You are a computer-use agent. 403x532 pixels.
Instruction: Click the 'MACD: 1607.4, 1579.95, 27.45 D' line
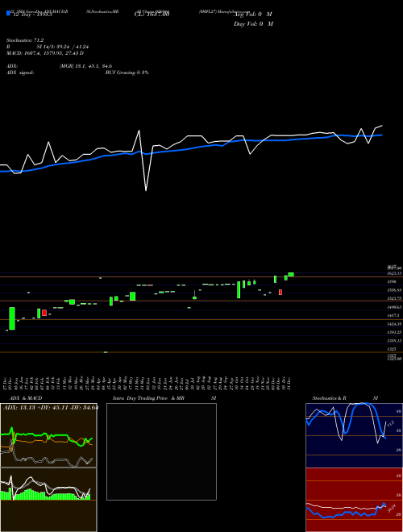pos(45,53)
